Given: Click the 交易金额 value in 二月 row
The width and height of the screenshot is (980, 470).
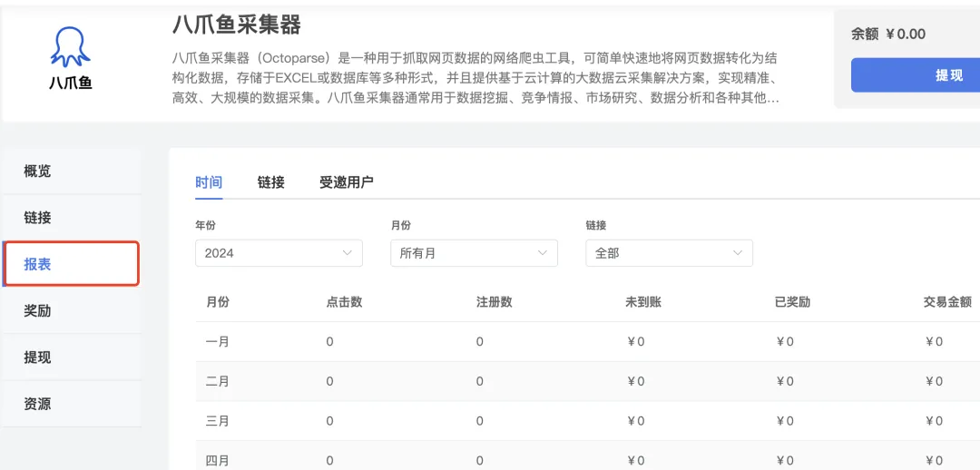Looking at the screenshot, I should click(x=934, y=381).
